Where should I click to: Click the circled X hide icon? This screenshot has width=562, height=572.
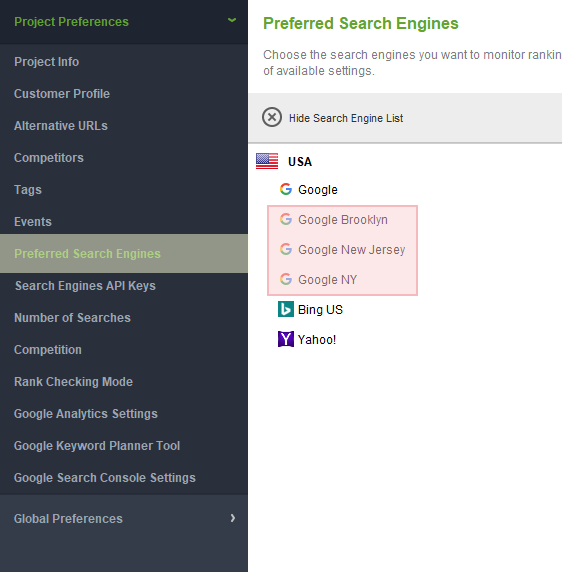coord(272,117)
